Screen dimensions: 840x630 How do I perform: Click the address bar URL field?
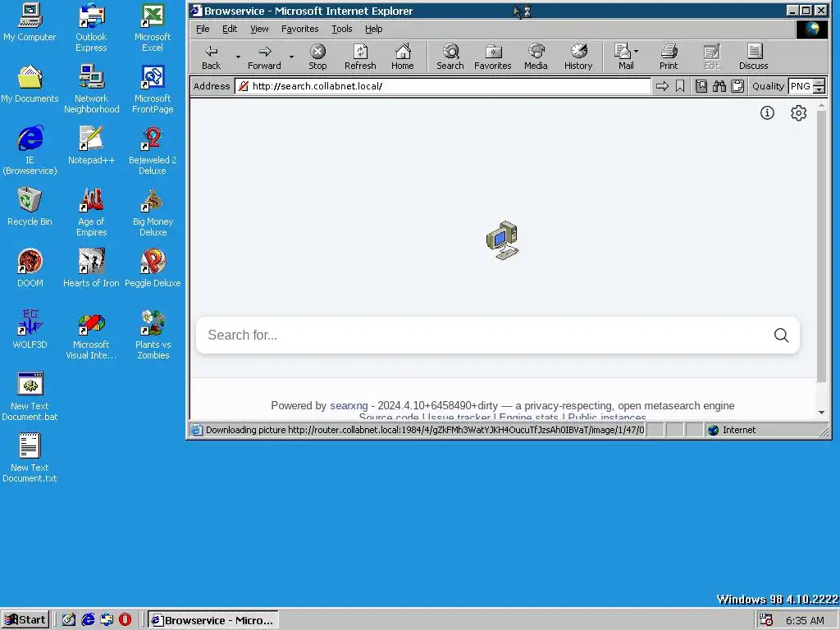(x=443, y=86)
